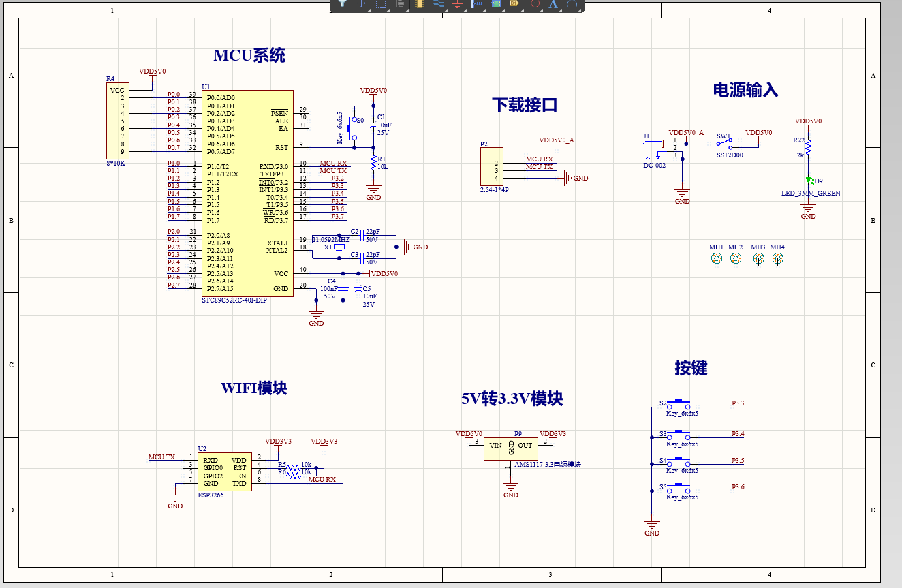This screenshot has height=588, width=902.
Task: Select the S0 reset key symbol
Action: click(x=352, y=127)
